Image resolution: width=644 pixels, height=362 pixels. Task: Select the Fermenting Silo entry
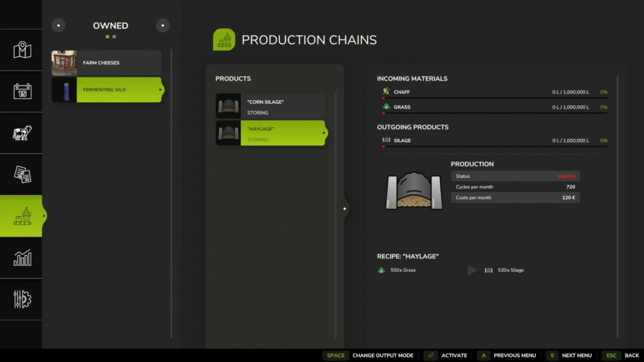(x=107, y=90)
